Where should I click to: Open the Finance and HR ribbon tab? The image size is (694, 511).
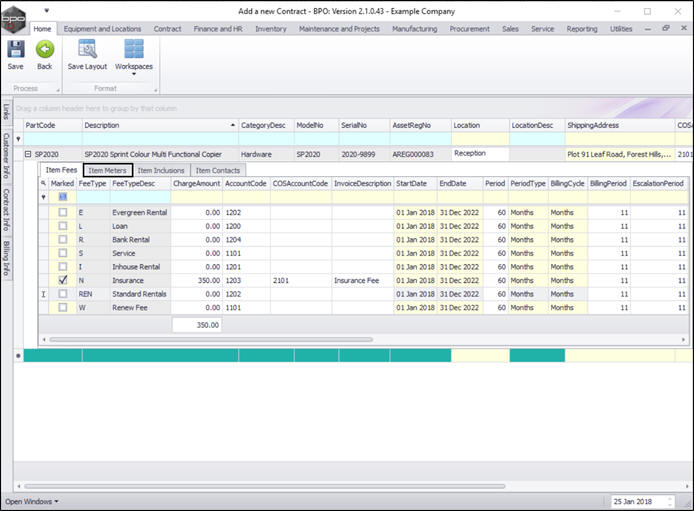(219, 29)
